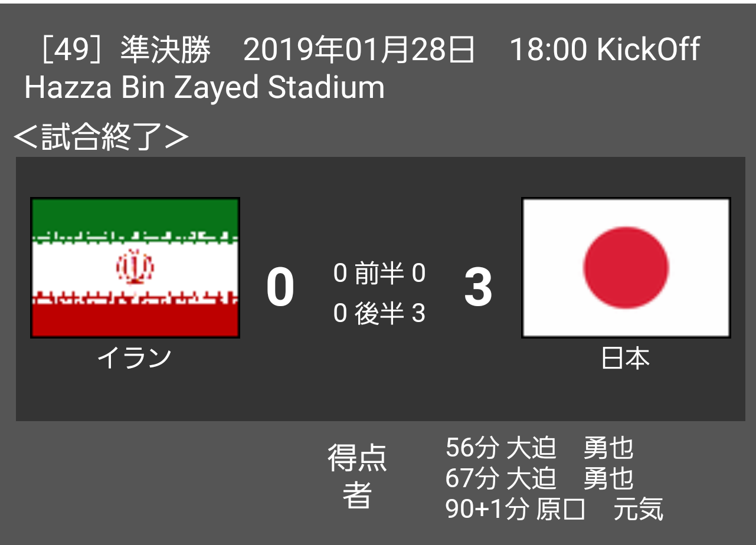Click the ＜試合終了＞ match status
This screenshot has height=545, width=756.
[100, 137]
